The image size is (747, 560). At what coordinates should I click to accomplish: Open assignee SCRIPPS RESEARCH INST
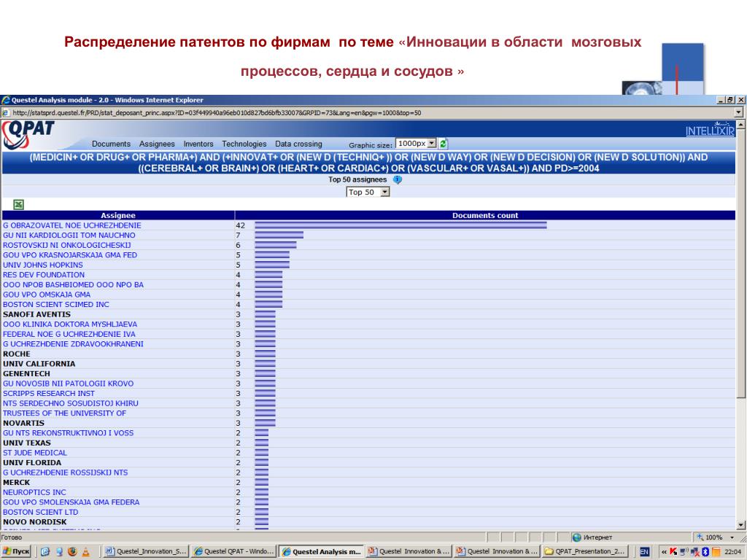click(x=49, y=393)
